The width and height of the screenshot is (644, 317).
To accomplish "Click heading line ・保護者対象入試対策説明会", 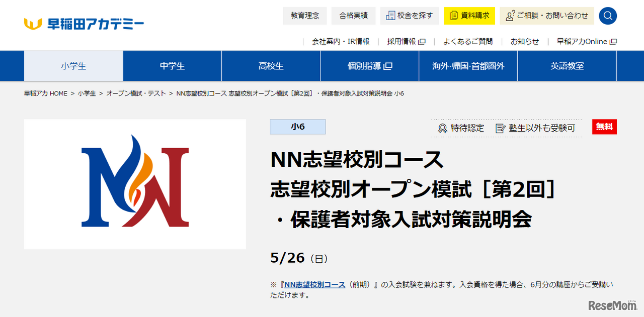I will 401,219.
